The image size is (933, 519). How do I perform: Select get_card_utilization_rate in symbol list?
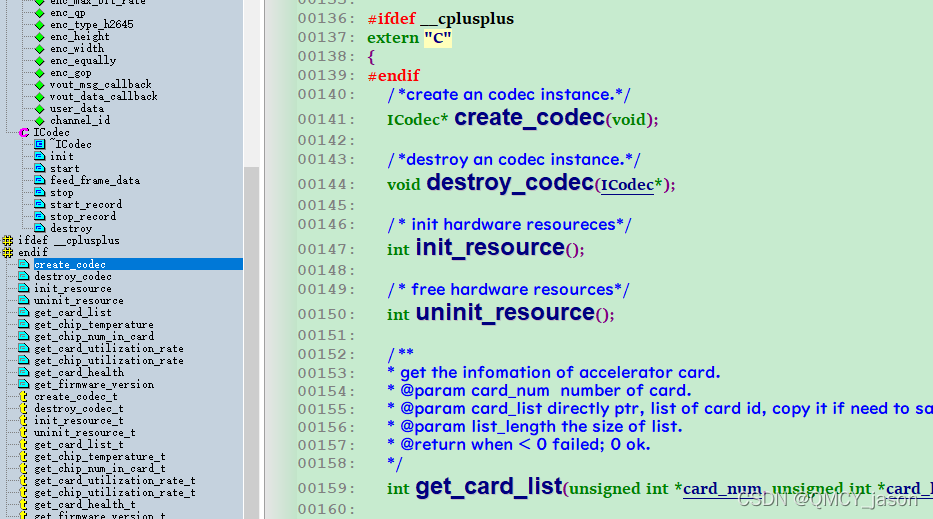pyautogui.click(x=109, y=349)
